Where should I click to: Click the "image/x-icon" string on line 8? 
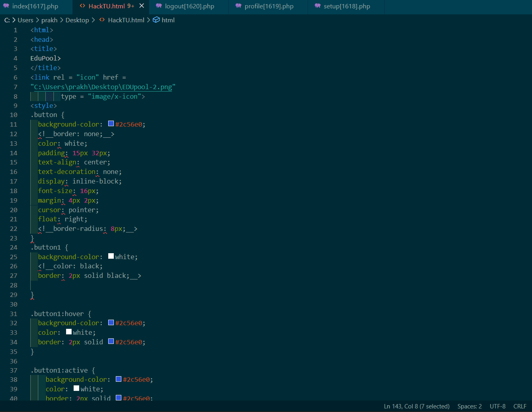(114, 96)
